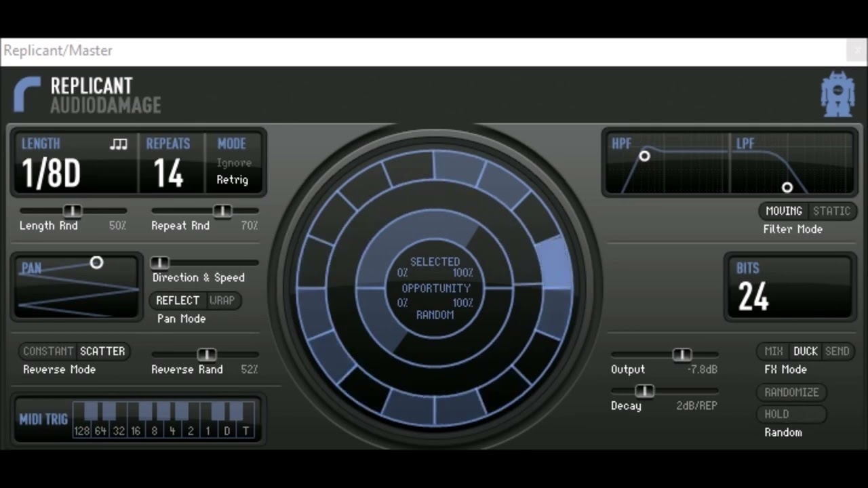The width and height of the screenshot is (868, 488).
Task: Set FX Mode to Mix
Action: 774,351
